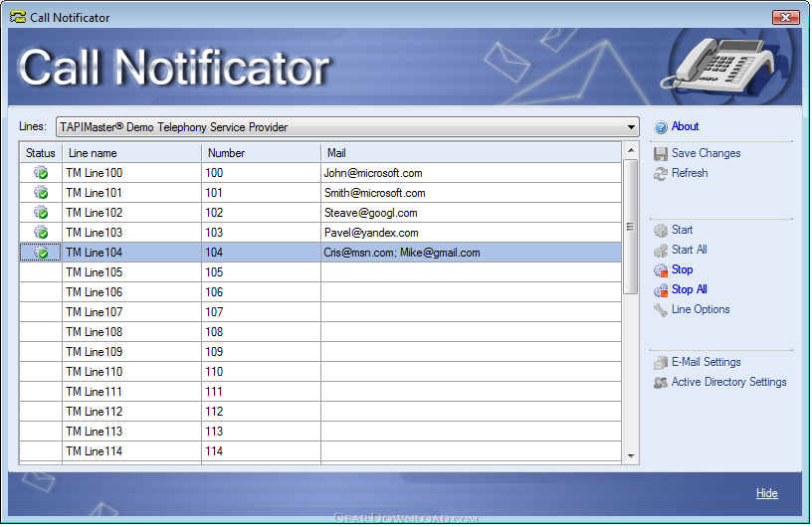812x527 pixels.
Task: Select the TM Line111 row
Action: [x=320, y=392]
